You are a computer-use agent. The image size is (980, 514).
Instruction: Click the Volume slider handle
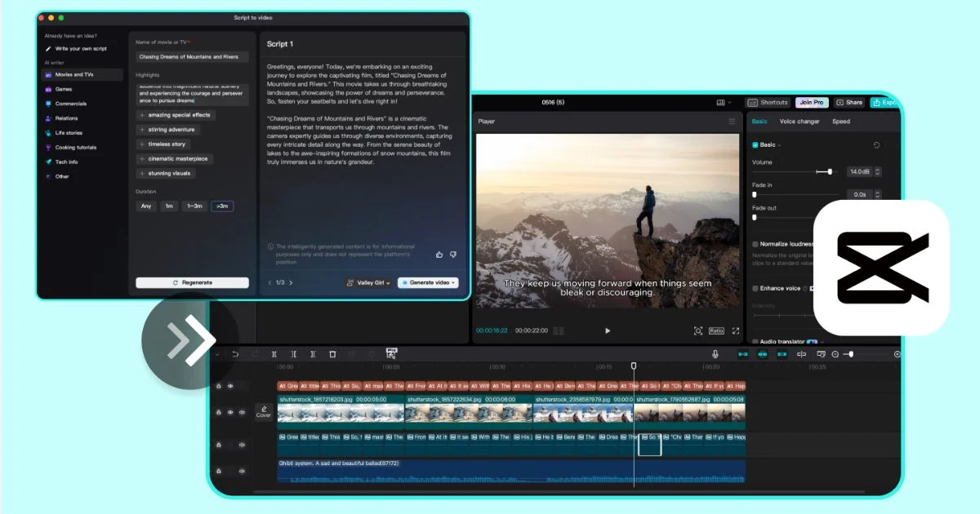click(x=830, y=171)
